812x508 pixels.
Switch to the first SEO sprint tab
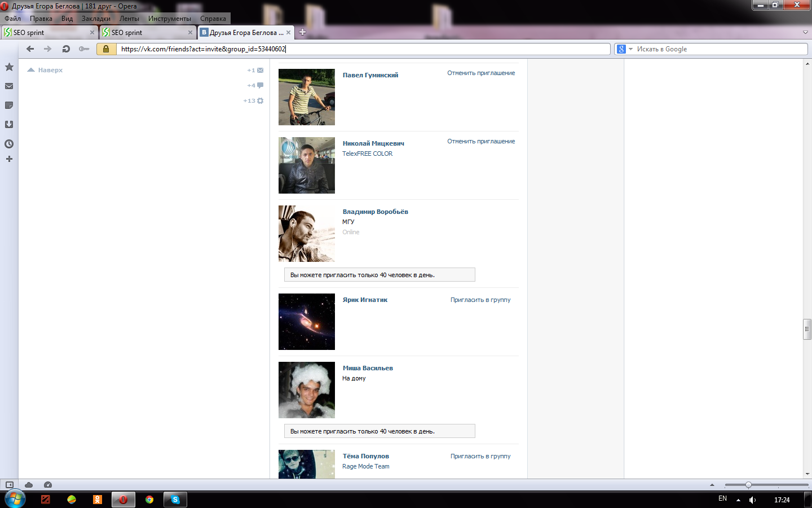[50, 33]
